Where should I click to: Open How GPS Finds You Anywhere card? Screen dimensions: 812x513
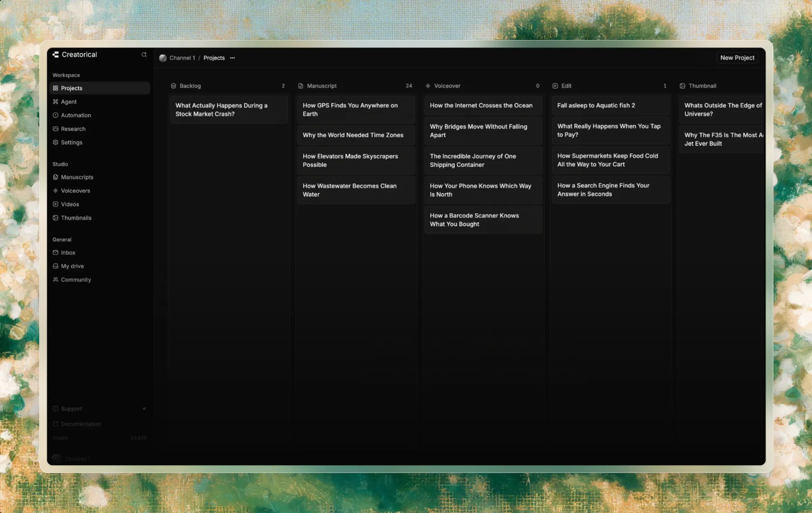(x=356, y=110)
